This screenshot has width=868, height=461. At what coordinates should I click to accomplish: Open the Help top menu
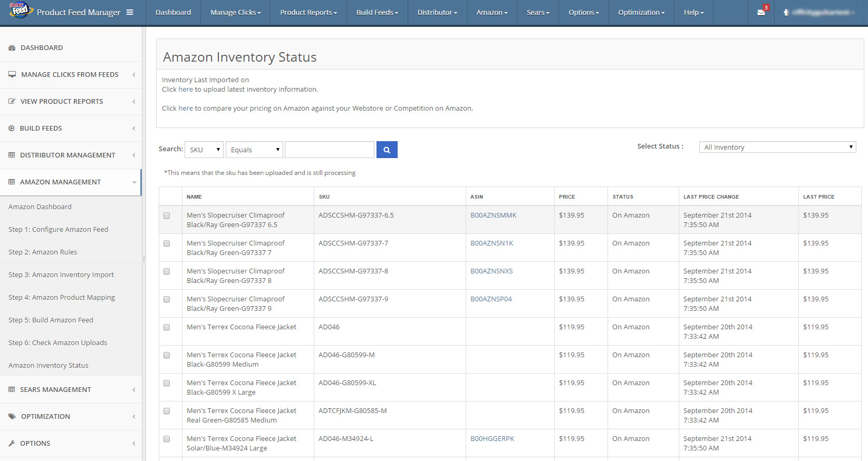693,12
